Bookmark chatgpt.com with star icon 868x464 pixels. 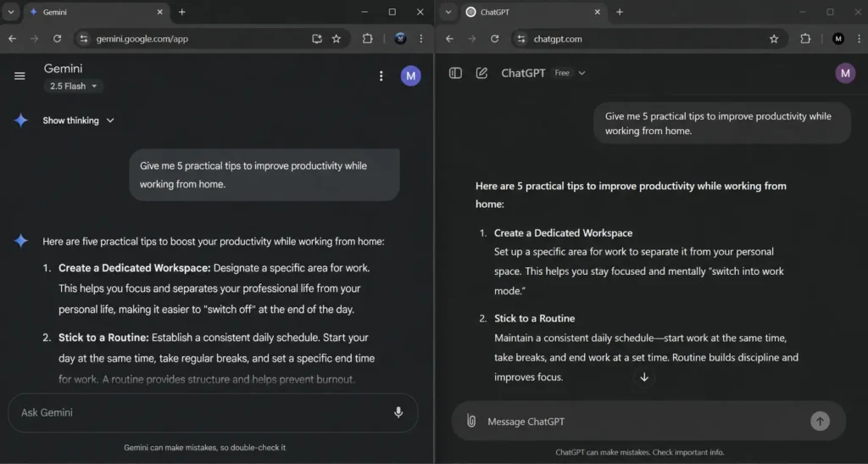[774, 39]
